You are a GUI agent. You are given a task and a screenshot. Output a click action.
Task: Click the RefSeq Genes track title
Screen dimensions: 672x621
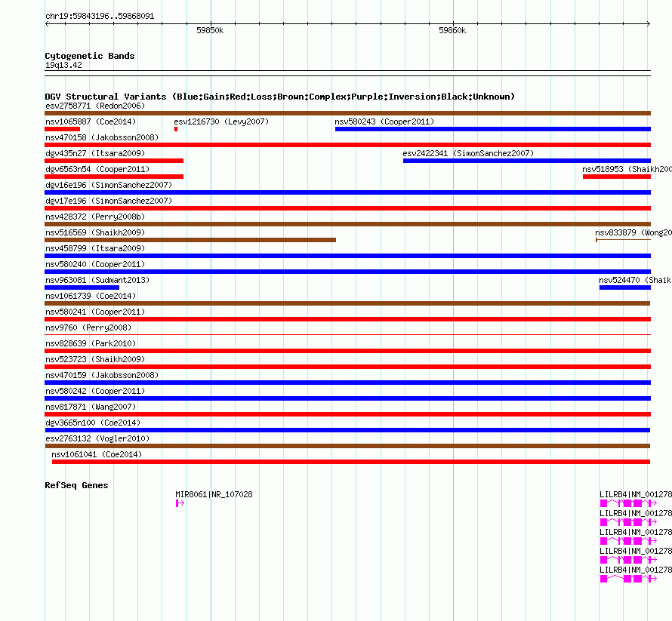(x=76, y=485)
